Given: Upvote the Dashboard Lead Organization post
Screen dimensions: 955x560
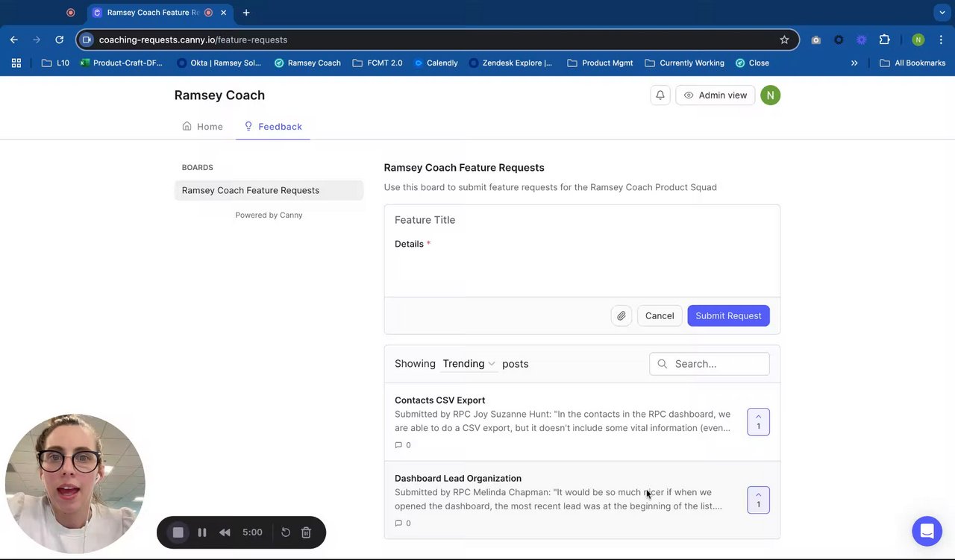Looking at the screenshot, I should pyautogui.click(x=758, y=500).
